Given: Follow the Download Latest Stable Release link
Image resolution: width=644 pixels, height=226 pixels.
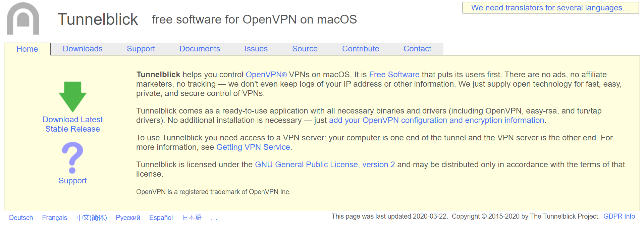Looking at the screenshot, I should click(x=72, y=124).
